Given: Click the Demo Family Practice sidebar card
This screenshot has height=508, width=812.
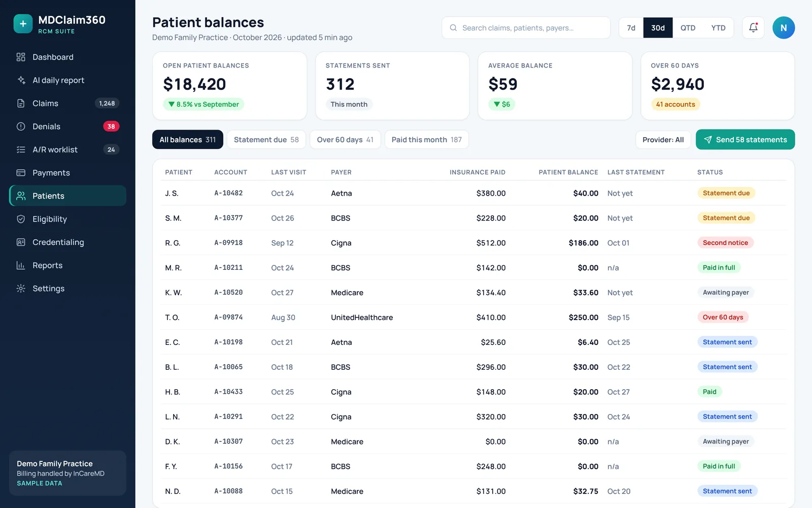Looking at the screenshot, I should [x=67, y=473].
